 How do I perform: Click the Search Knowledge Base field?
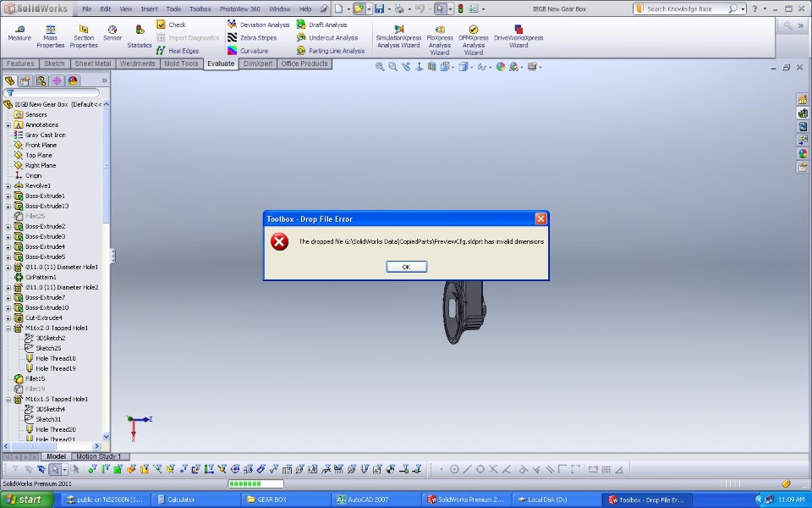point(684,8)
